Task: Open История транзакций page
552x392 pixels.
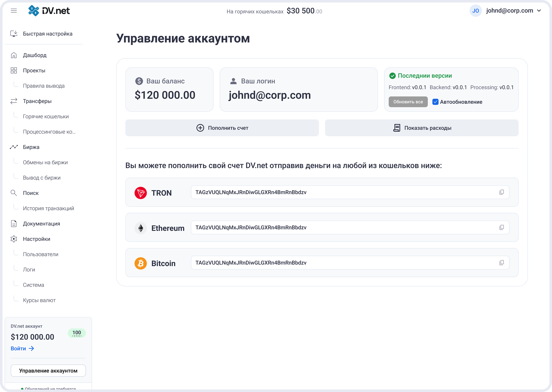Action: tap(48, 208)
